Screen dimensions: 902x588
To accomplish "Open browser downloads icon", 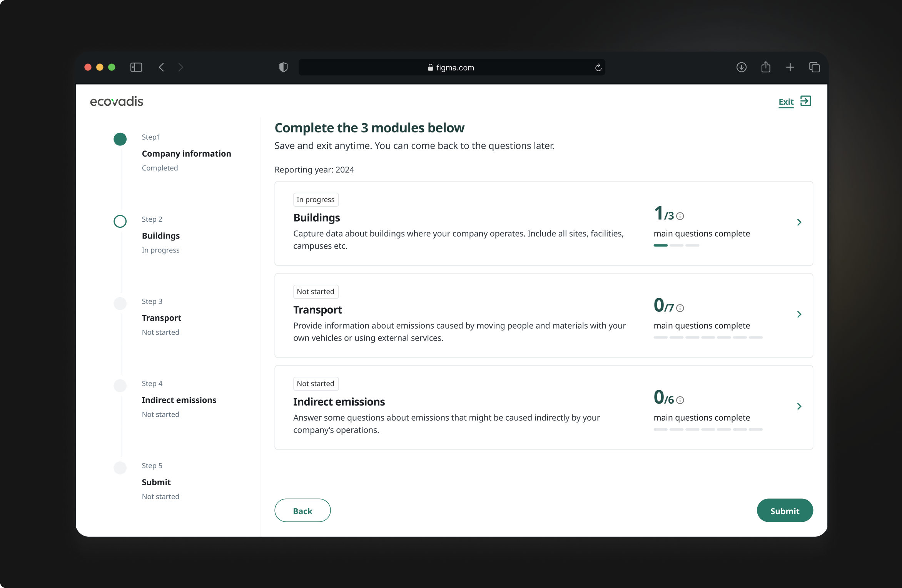I will click(x=741, y=67).
